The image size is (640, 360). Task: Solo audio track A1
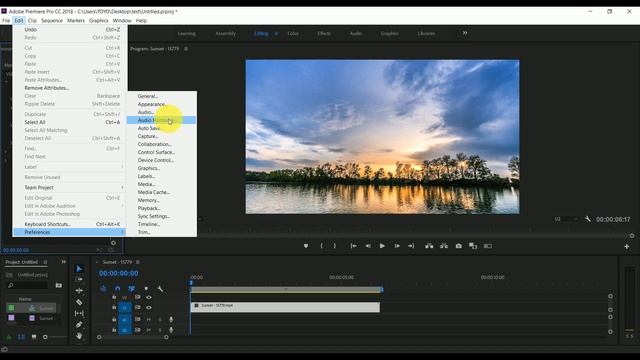(x=160, y=319)
